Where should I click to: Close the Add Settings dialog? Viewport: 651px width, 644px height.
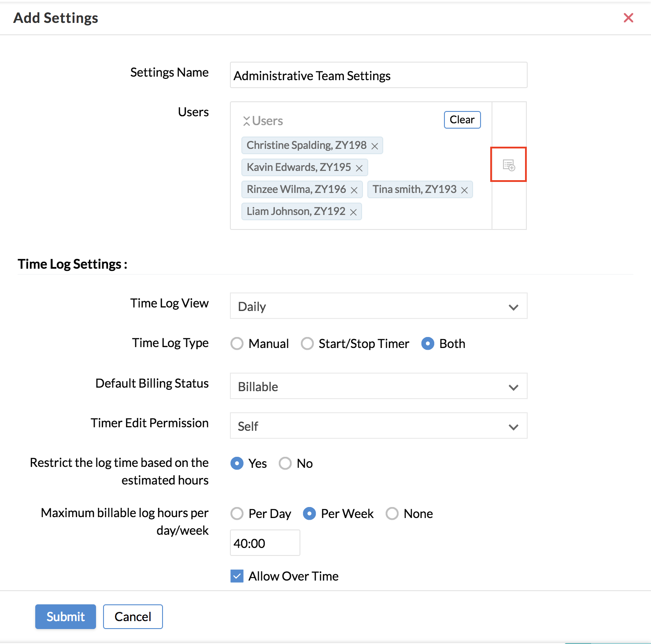click(628, 18)
